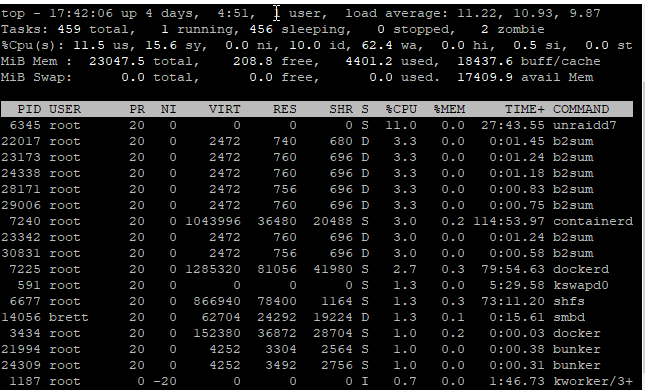Click PID 21994 for bunker
This screenshot has width=645, height=390.
coord(21,350)
